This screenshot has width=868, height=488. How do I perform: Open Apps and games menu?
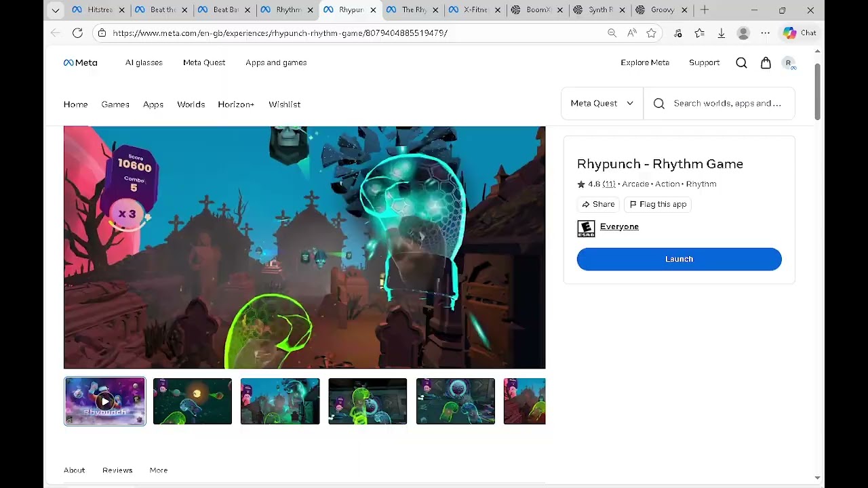(x=276, y=62)
